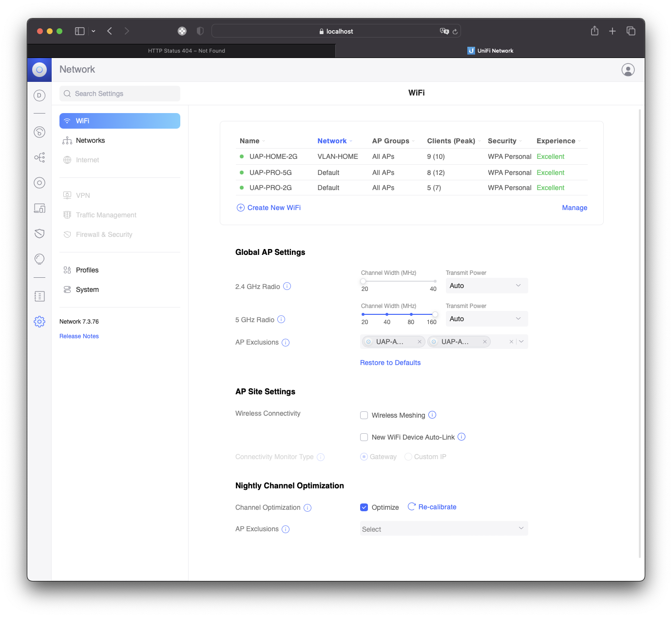Screen dimensions: 672x617
Task: Open the Topology icon in left rail
Action: 39,157
